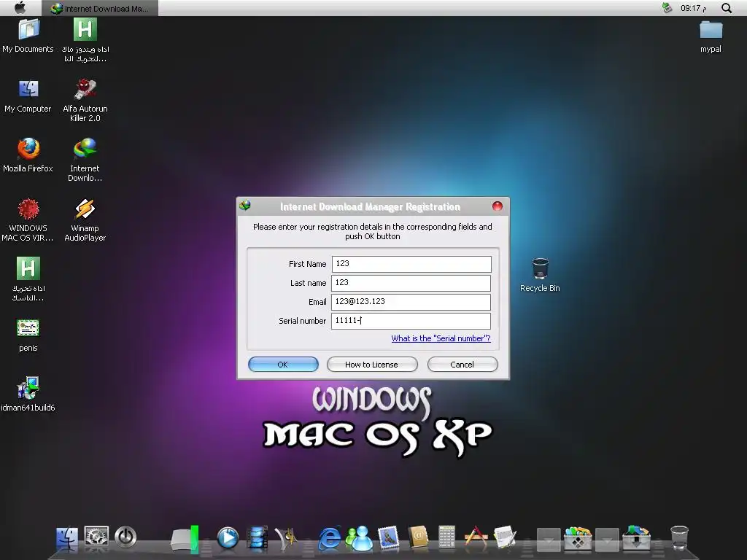Click the OK button in registration dialog
747x560 pixels.
[283, 365]
